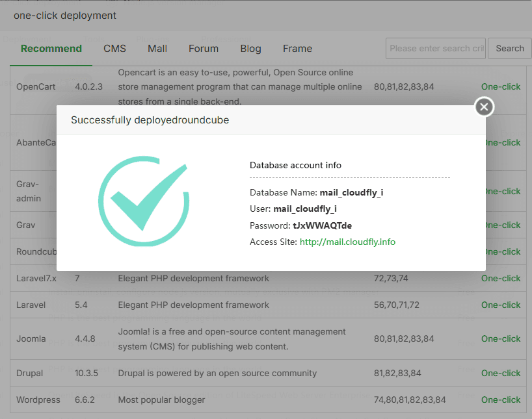The width and height of the screenshot is (532, 419).
Task: Click the green checkmark success icon
Action: [x=144, y=201]
